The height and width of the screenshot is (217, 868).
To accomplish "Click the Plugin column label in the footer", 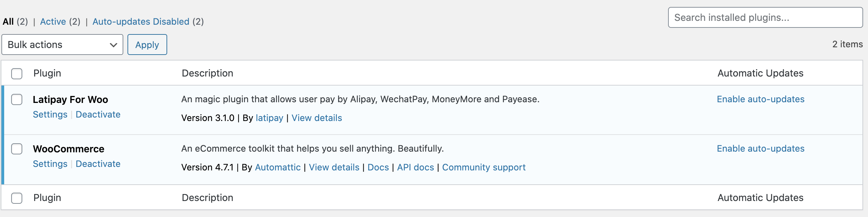I will [x=47, y=198].
